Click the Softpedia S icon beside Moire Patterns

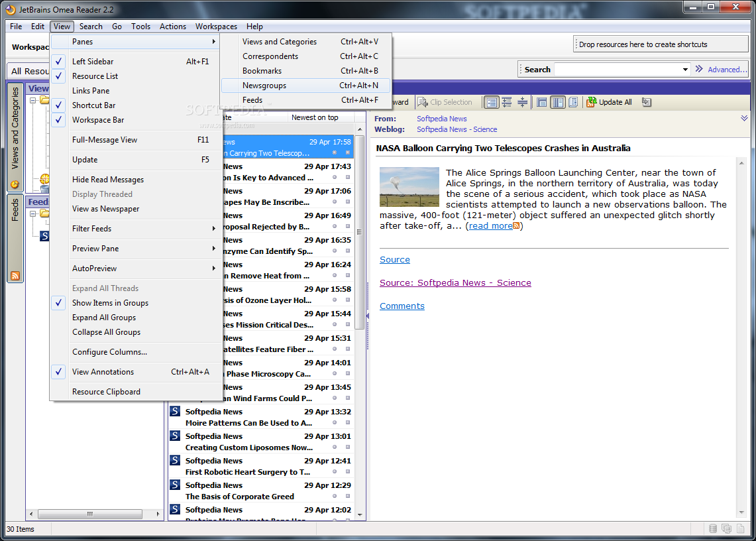[175, 412]
